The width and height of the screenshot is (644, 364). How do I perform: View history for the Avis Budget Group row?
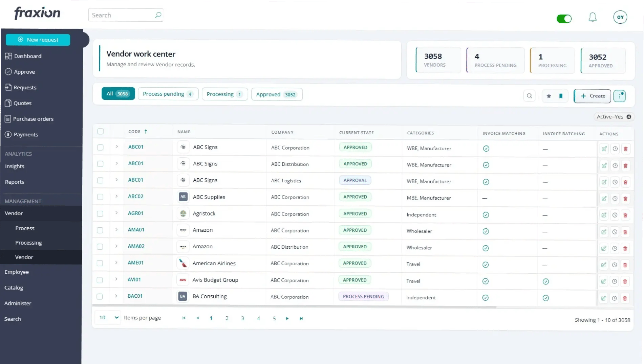click(614, 281)
